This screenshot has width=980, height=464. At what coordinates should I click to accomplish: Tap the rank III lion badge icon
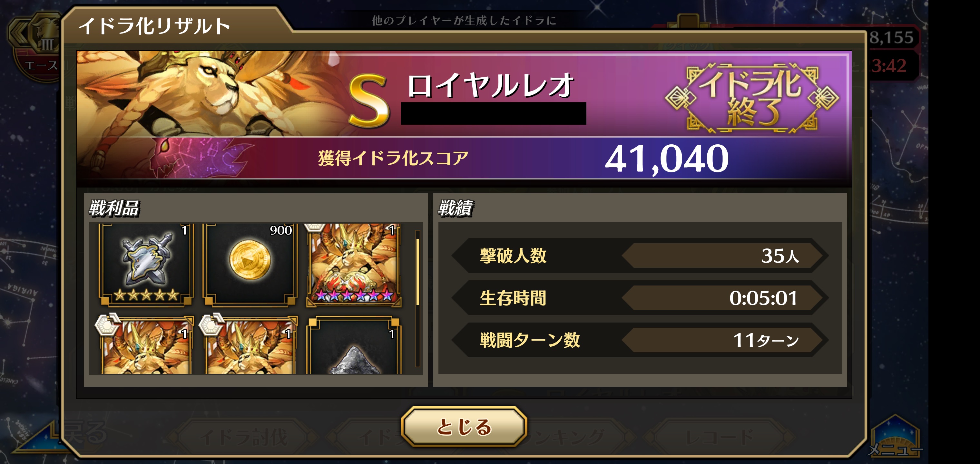click(46, 34)
